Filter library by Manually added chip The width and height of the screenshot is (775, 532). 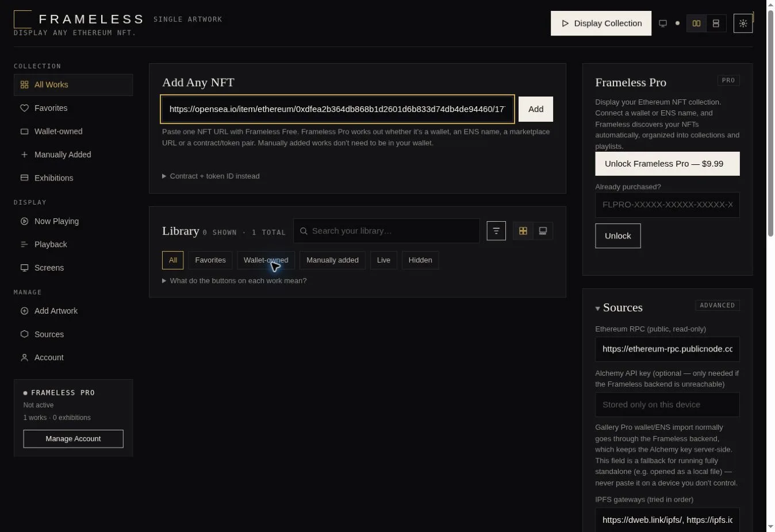tap(332, 260)
